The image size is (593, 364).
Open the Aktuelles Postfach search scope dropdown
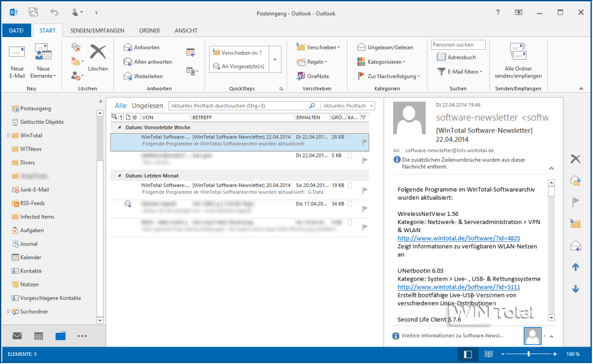pyautogui.click(x=371, y=106)
